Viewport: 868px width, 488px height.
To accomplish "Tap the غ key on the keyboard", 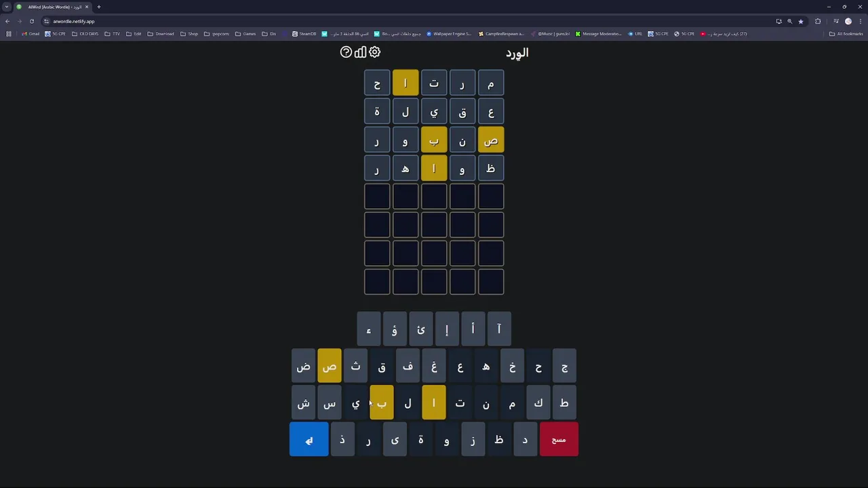I will 434,367.
